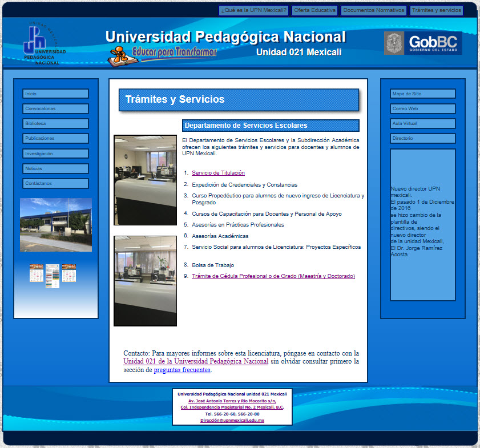This screenshot has width=480, height=448.
Task: Click the 'Unidad 021 Mexicali' banner subtitle
Action: click(x=299, y=53)
